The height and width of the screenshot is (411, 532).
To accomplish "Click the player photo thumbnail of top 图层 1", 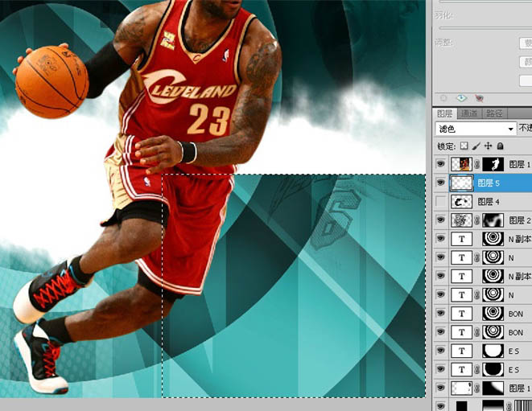I will (x=461, y=164).
